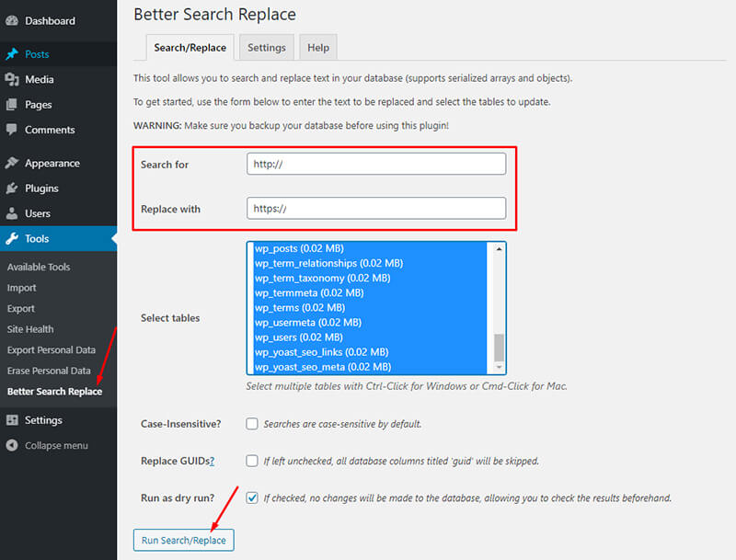Click the Comments speech bubble icon

(x=12, y=130)
